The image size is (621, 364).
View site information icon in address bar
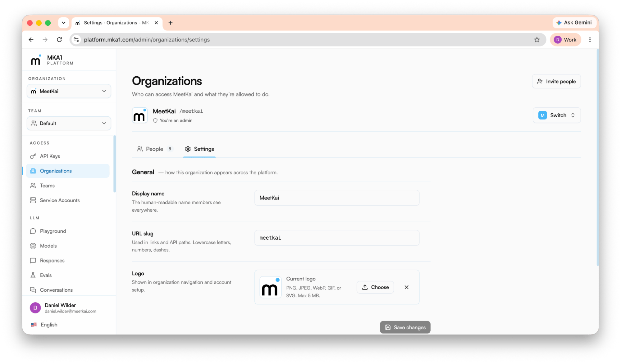click(x=76, y=39)
